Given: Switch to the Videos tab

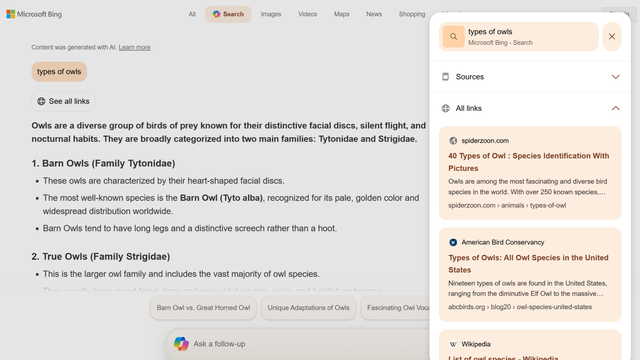Looking at the screenshot, I should point(307,14).
